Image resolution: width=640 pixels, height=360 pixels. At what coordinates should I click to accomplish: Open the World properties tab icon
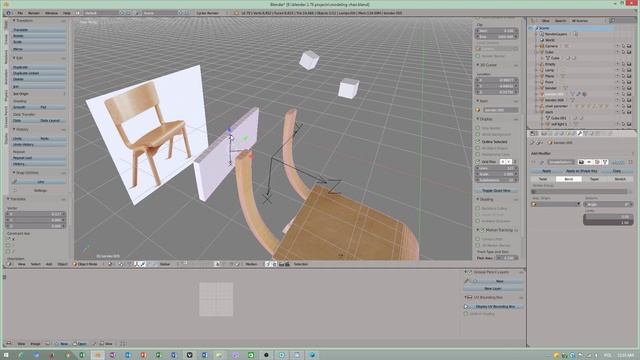[562, 133]
